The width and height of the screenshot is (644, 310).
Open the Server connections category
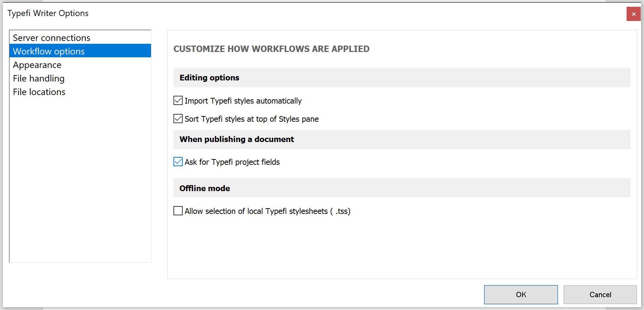click(80, 37)
